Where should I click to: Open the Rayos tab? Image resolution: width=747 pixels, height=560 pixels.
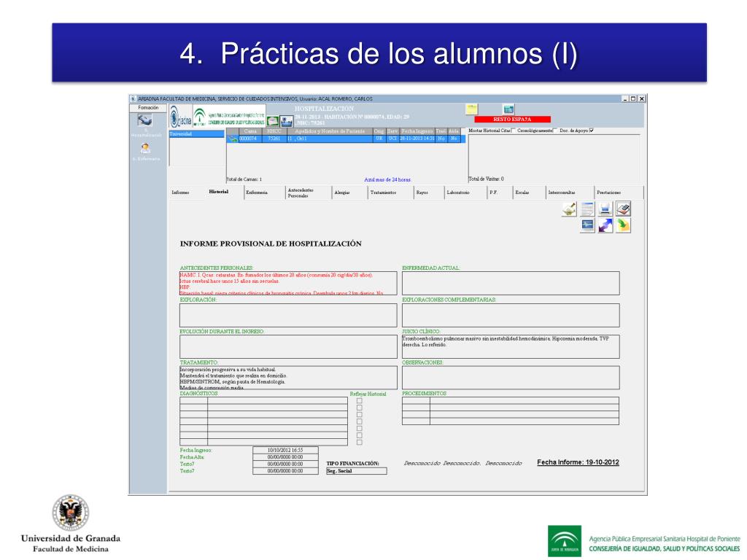[x=422, y=192]
